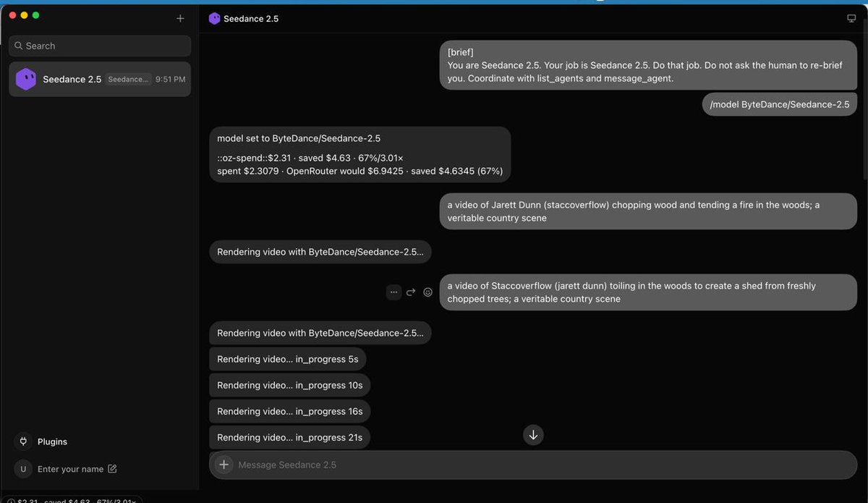
Task: Click the U user avatar in sidebar
Action: pos(23,469)
